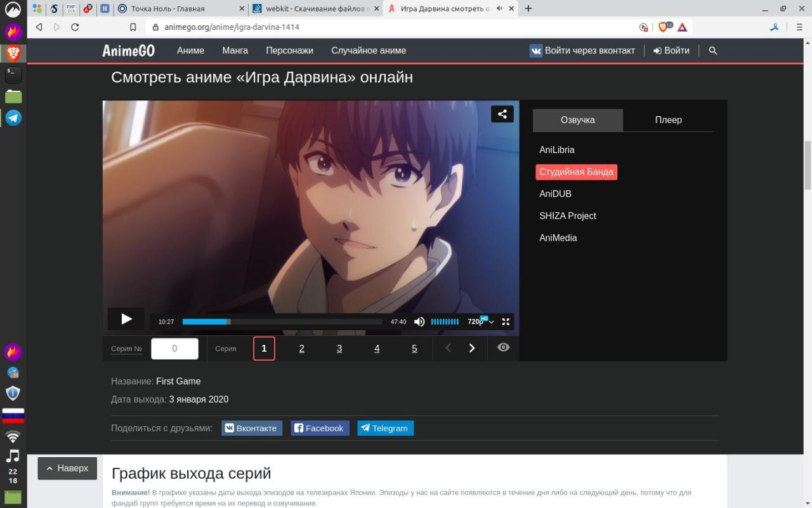Screen dimensions: 812x508
Task: Choose the AniLibria dub
Action: click(557, 150)
